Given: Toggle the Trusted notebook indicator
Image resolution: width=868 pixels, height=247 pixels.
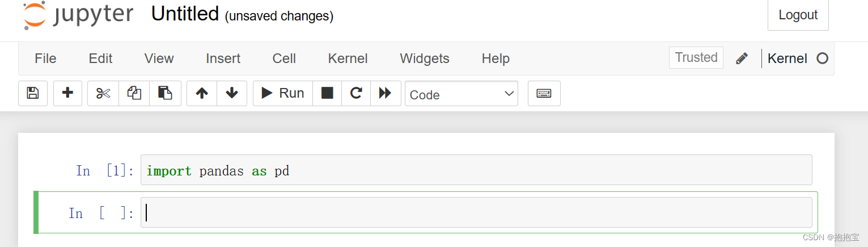Looking at the screenshot, I should (x=696, y=57).
